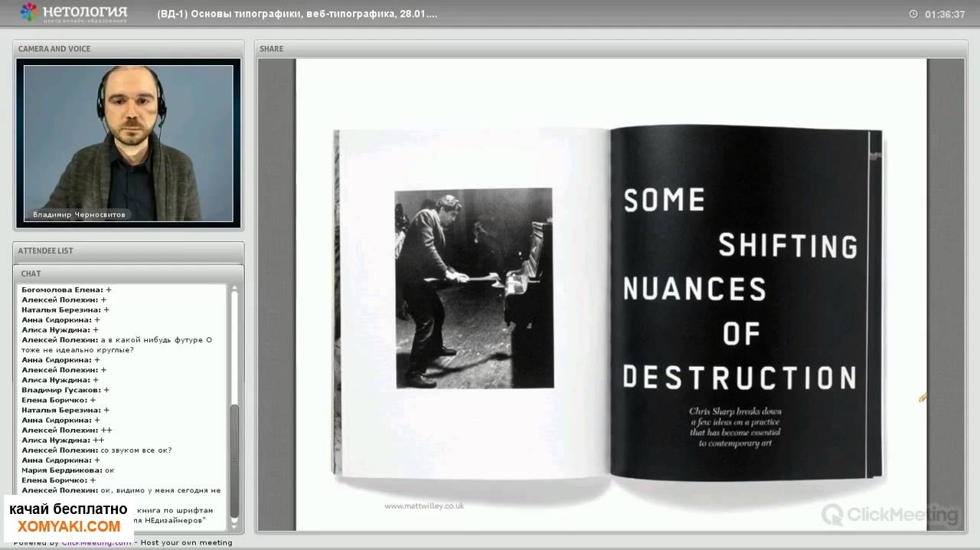Select Мария Бердникова's 'ок' message
Image resolution: width=980 pixels, height=550 pixels.
tap(68, 470)
